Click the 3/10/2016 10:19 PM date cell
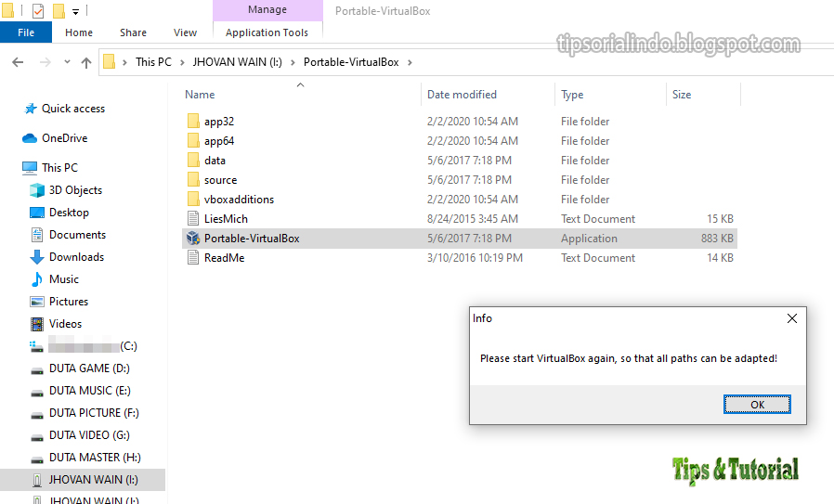 point(475,258)
